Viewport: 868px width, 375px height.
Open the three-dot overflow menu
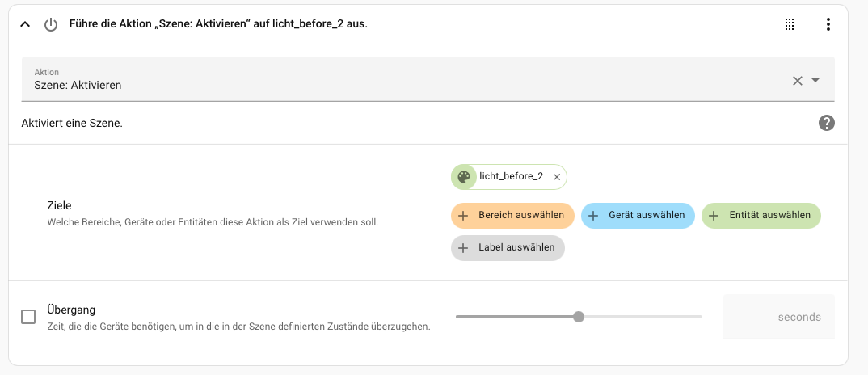tap(828, 25)
